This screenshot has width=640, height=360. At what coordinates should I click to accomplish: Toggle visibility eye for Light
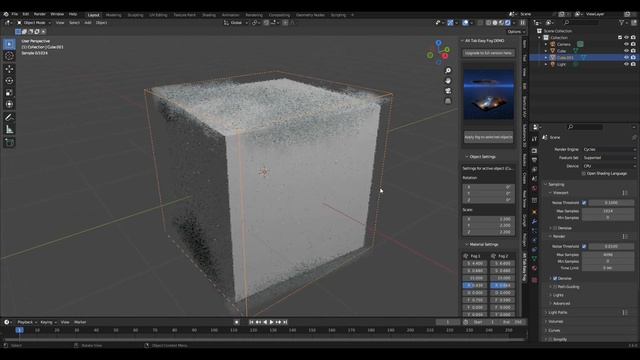pos(626,64)
